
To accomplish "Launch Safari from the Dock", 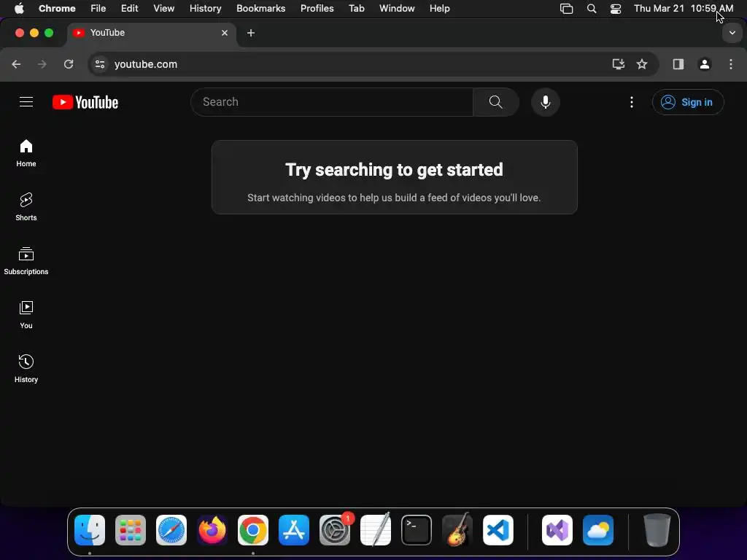I will (171, 530).
